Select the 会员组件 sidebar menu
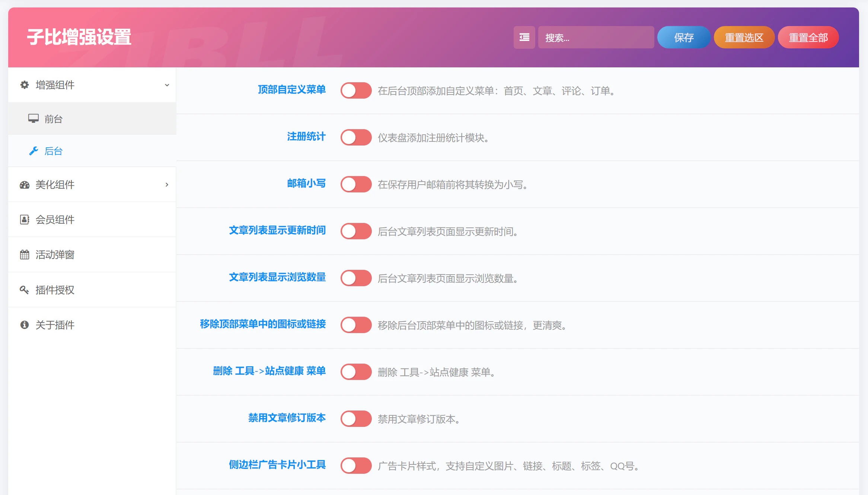 click(x=55, y=220)
